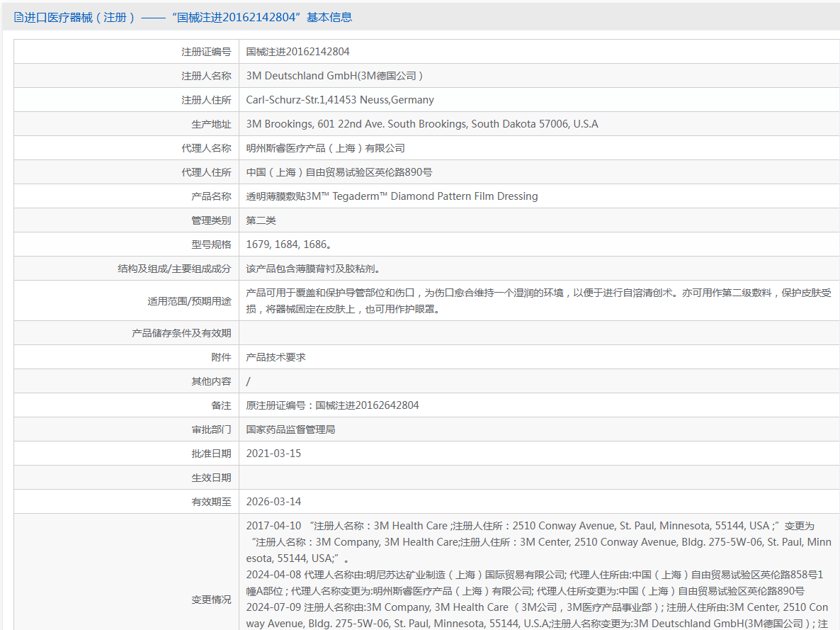Select original registration number 国械注进20162642804

click(x=332, y=406)
